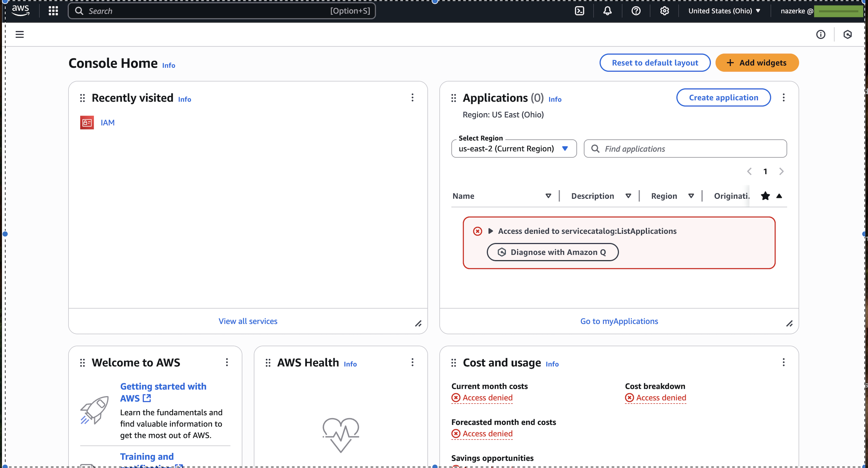This screenshot has width=868, height=468.
Task: Open the Cost and usage options menu
Action: point(783,362)
